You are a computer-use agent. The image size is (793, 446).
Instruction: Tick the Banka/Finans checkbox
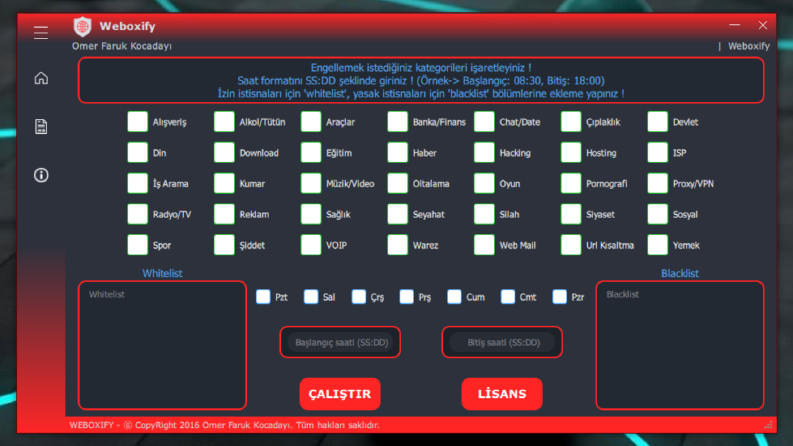tap(398, 122)
